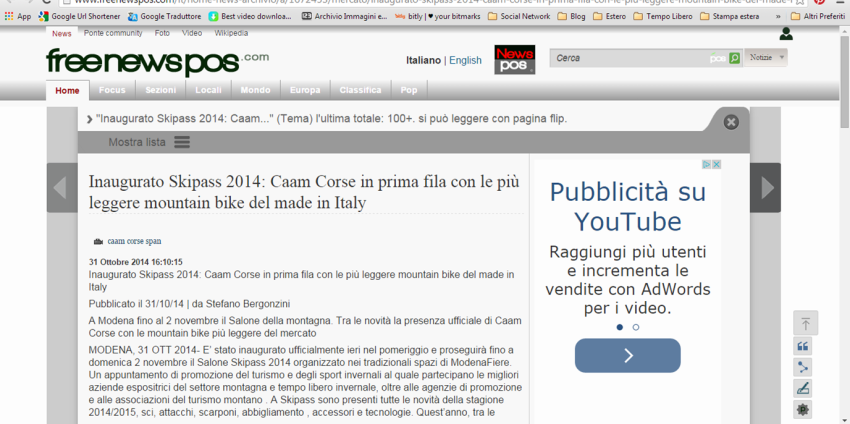
Task: Click the article headline Inaugurato Skipass 2014
Action: pos(304,192)
